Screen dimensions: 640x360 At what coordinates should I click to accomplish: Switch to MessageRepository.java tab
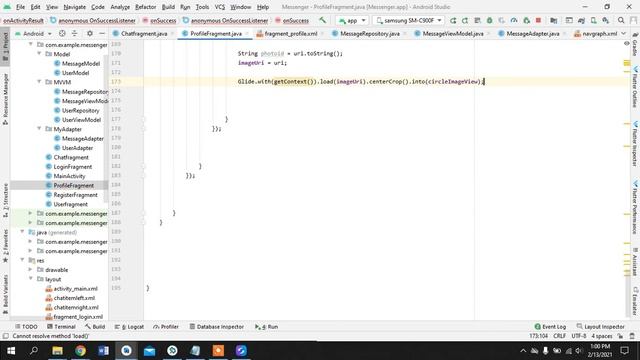pyautogui.click(x=369, y=33)
